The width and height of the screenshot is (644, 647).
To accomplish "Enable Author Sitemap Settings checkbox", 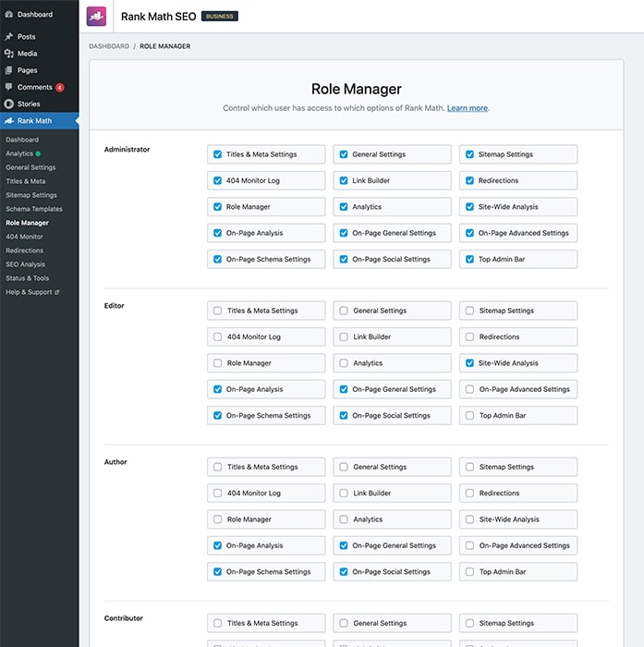I will pyautogui.click(x=469, y=467).
